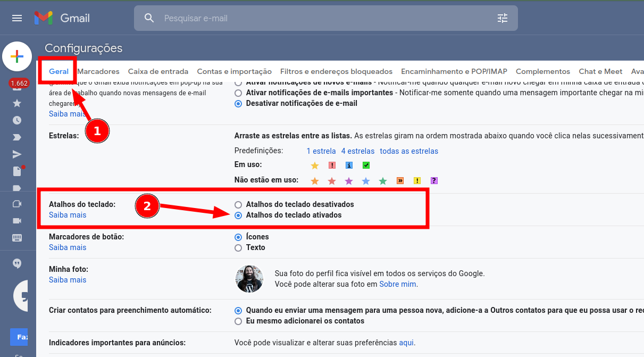The width and height of the screenshot is (644, 357).
Task: Select Atalhos do teclado desativados
Action: pyautogui.click(x=238, y=204)
